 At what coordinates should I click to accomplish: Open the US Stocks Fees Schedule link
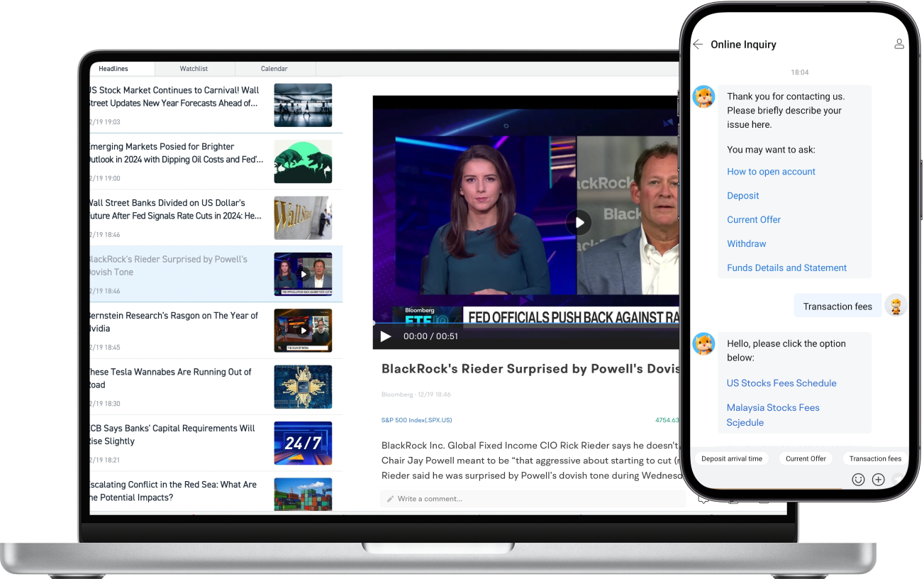coord(781,383)
